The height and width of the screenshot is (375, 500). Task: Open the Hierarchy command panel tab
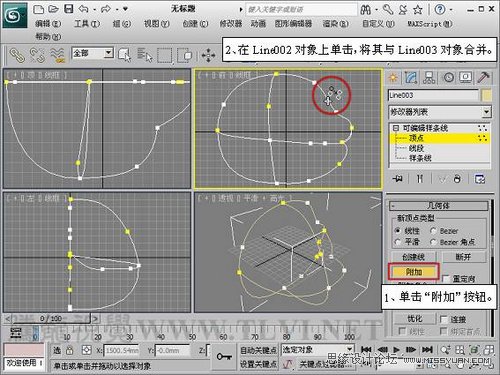coord(429,78)
